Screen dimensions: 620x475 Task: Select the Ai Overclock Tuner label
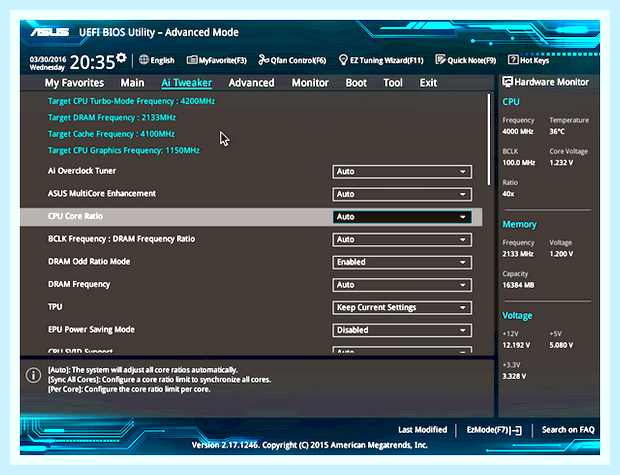coord(82,171)
